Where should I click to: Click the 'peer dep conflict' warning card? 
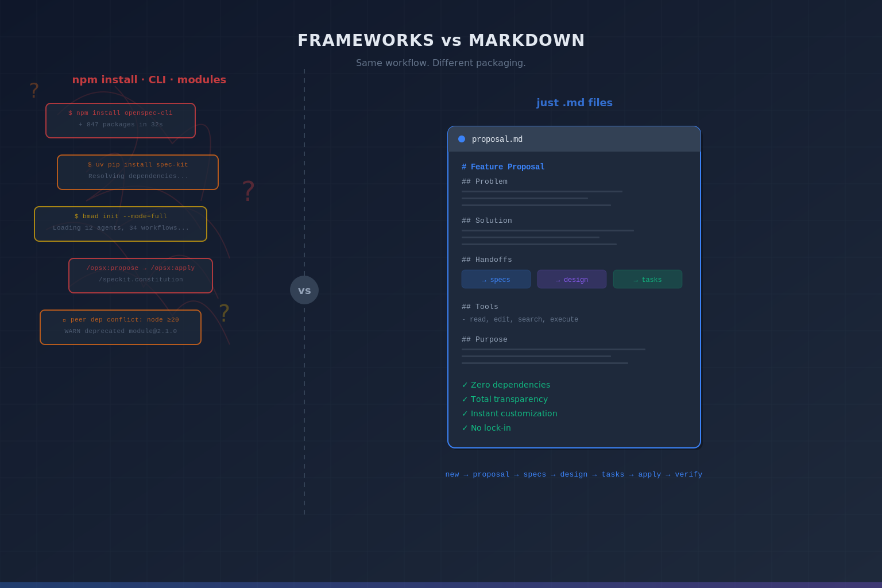point(121,327)
